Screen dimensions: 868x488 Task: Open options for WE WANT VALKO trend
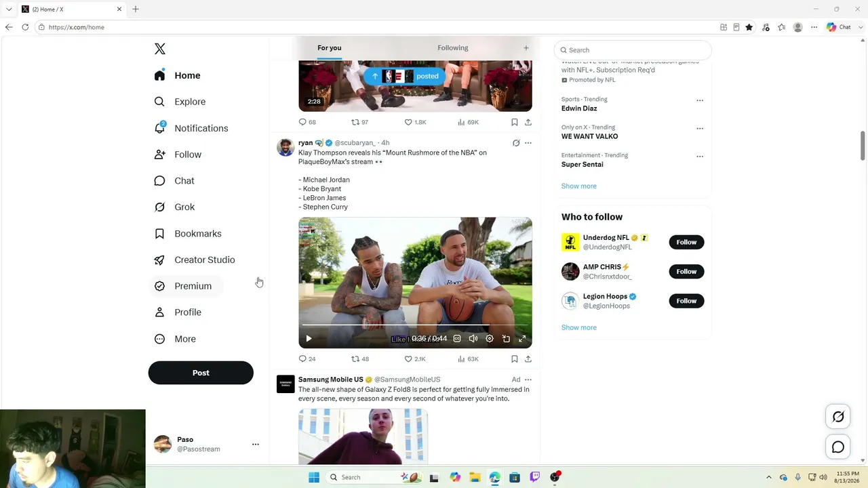pyautogui.click(x=700, y=128)
